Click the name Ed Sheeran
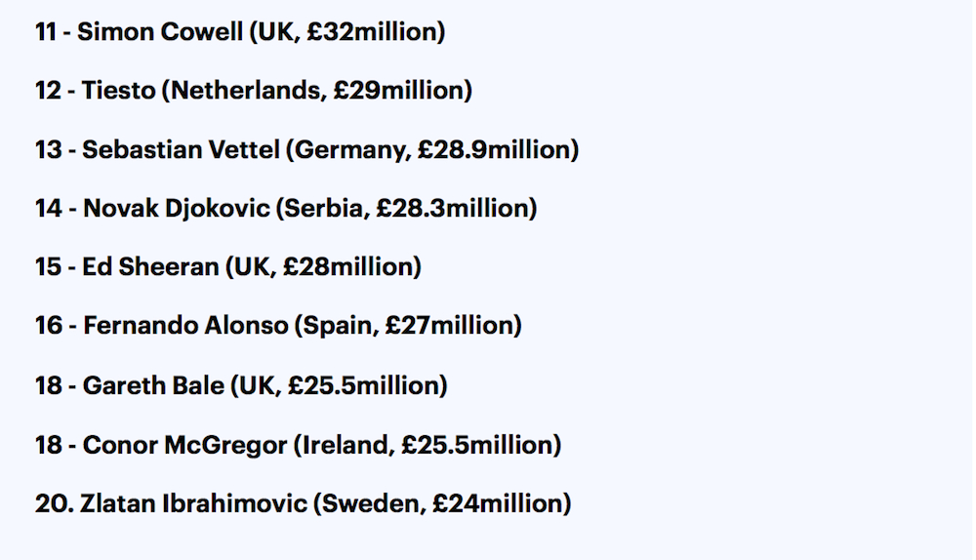 tap(150, 267)
